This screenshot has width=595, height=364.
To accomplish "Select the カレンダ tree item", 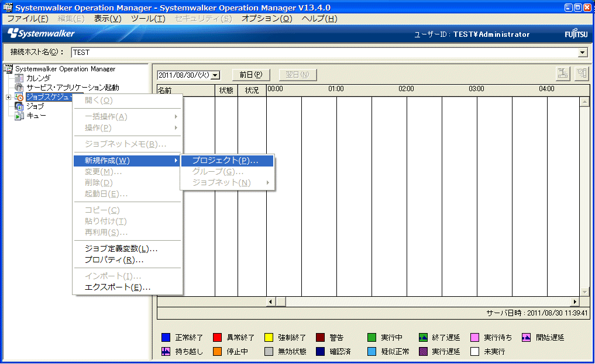I will coord(38,78).
